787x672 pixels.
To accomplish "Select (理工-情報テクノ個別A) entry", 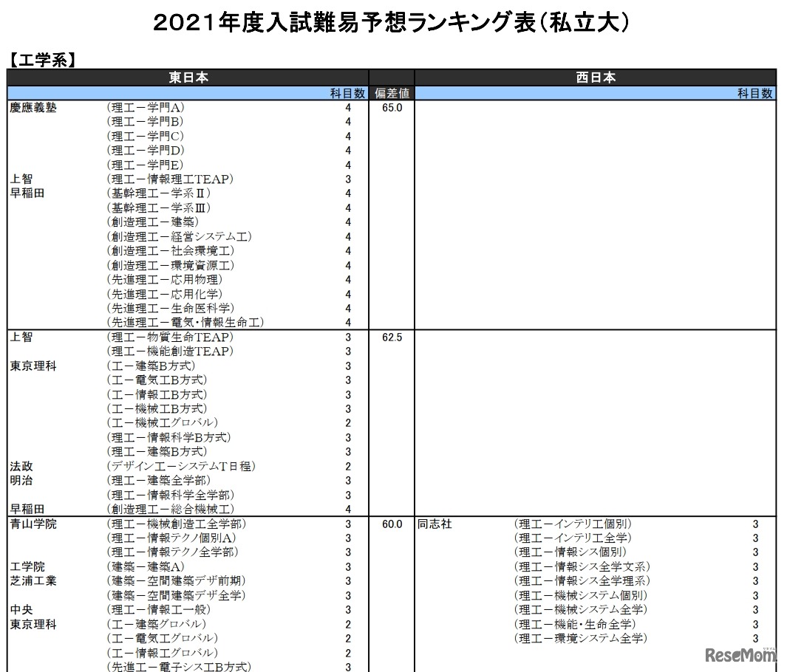I will [171, 538].
